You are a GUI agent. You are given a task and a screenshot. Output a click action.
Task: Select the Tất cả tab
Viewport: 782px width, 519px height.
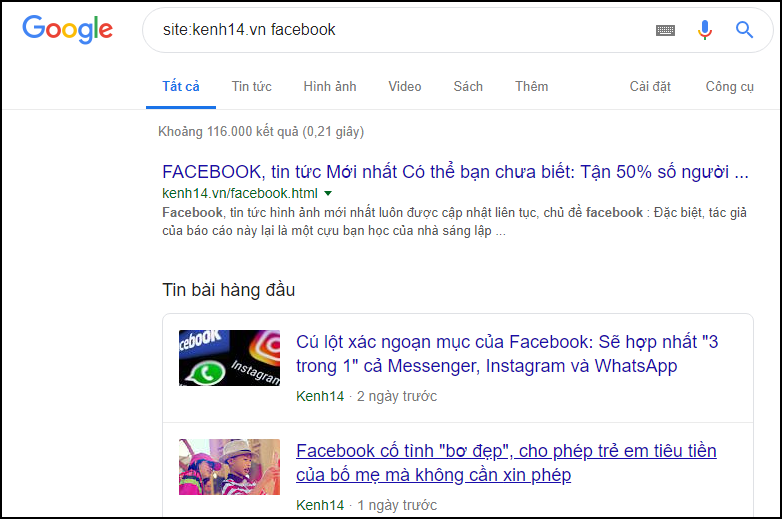(x=181, y=86)
